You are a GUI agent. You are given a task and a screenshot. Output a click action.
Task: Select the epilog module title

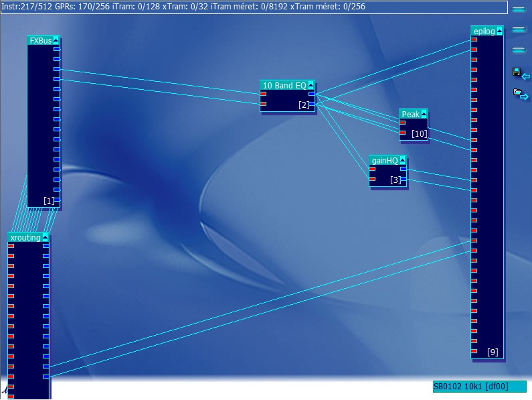coord(484,31)
